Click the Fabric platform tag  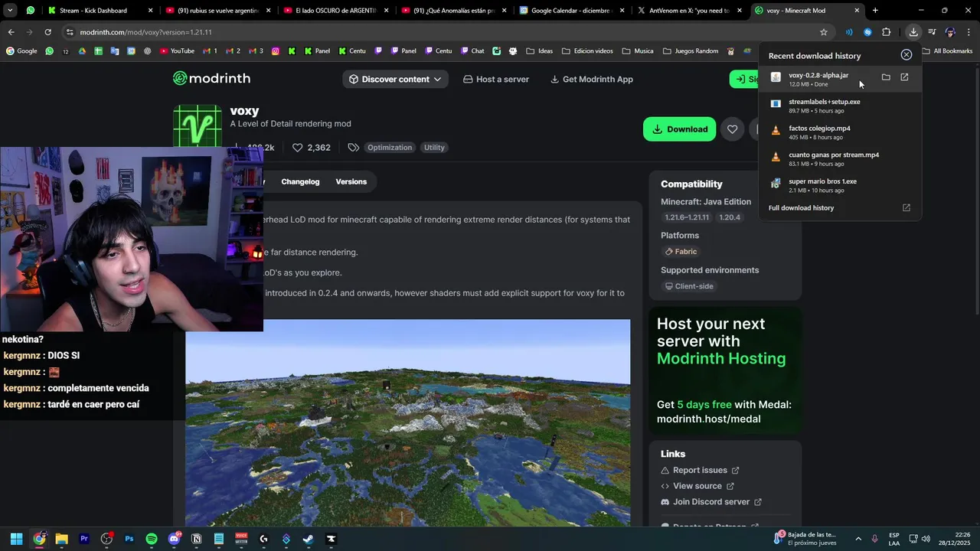[681, 252]
